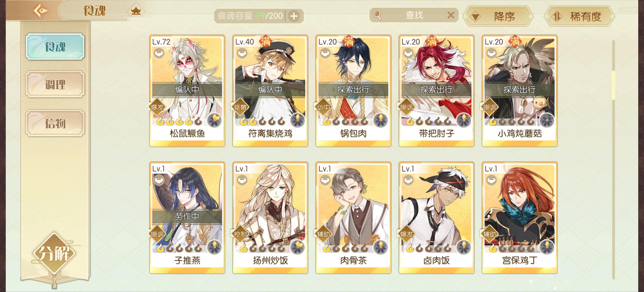Add food soul capacity with plus icon
The height and width of the screenshot is (292, 644).
point(294,16)
